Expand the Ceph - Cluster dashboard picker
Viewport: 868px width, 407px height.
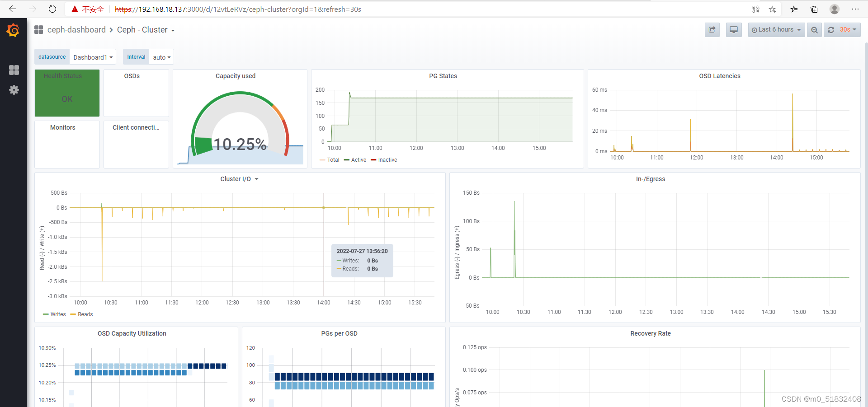[146, 30]
